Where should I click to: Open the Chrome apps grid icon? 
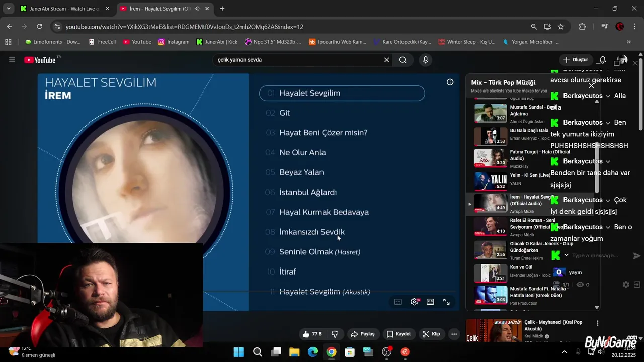[x=8, y=42]
